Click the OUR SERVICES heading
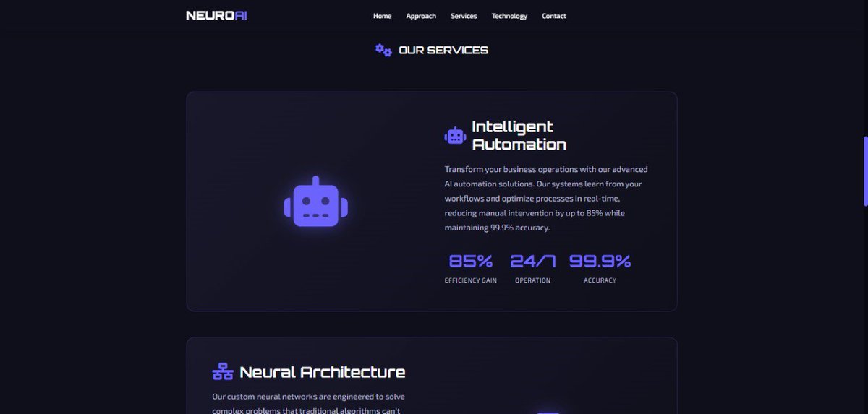This screenshot has width=868, height=414. 443,50
